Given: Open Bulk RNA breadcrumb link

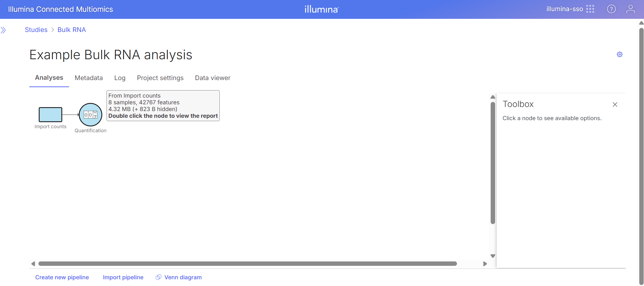Looking at the screenshot, I should (72, 30).
